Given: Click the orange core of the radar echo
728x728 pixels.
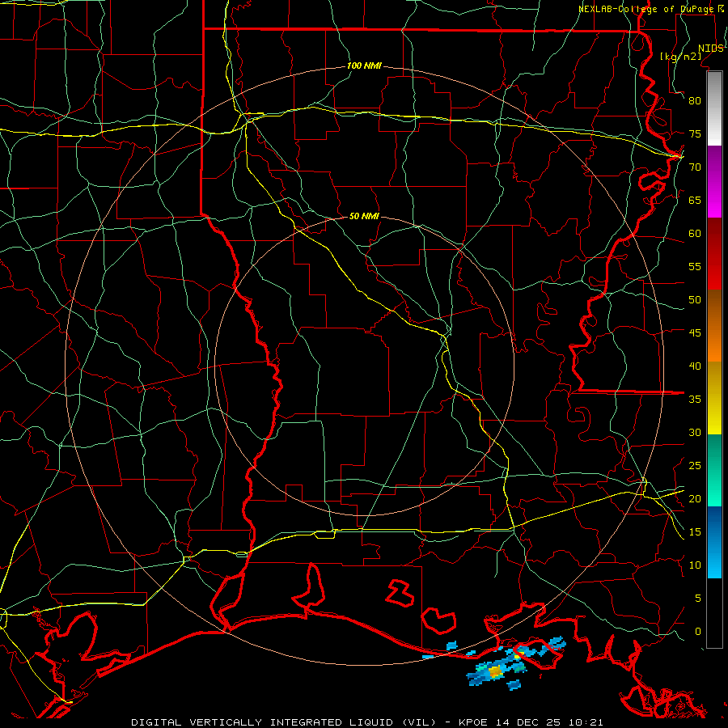Looking at the screenshot, I should 495,671.
